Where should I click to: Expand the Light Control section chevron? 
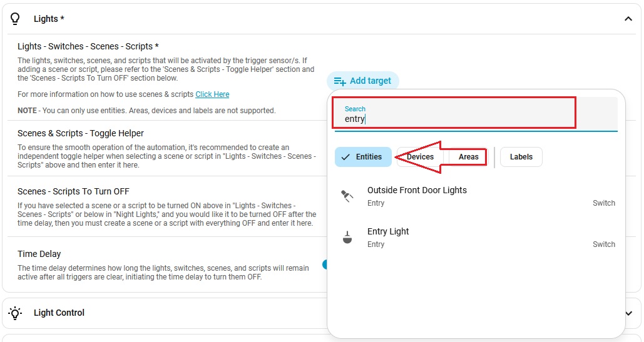click(628, 313)
